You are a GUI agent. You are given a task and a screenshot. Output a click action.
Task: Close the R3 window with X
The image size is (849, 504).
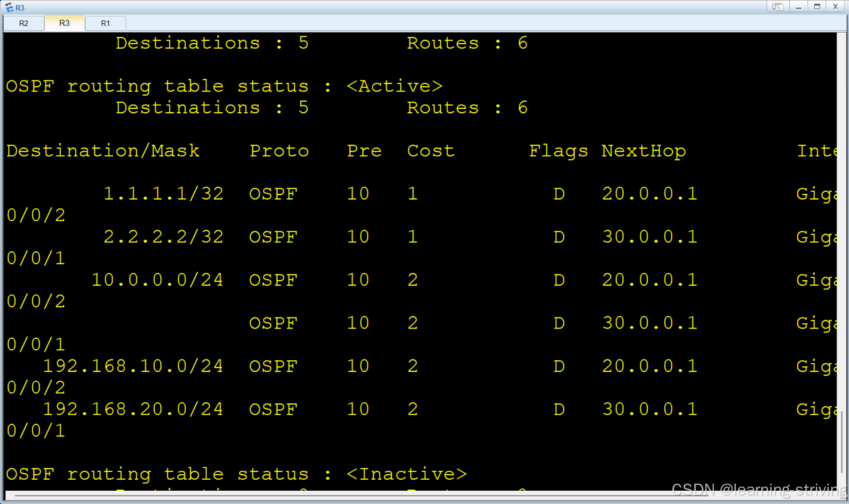click(x=835, y=7)
